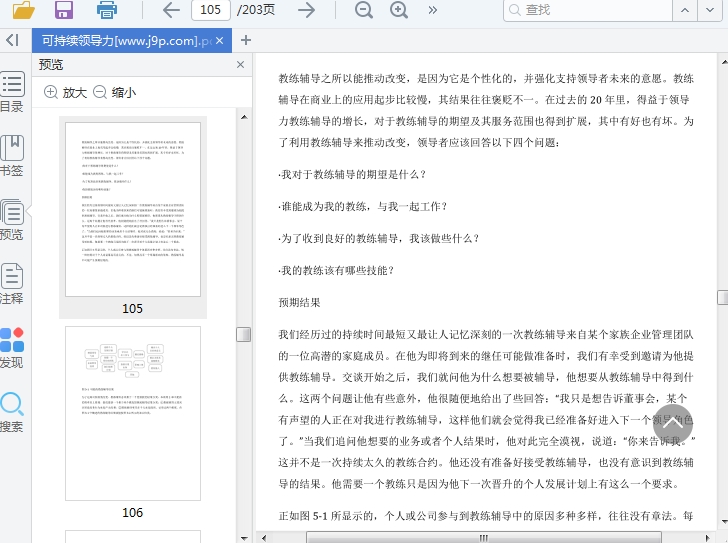Click the thumbnail panel scroll-up arrow
Image resolution: width=728 pixels, height=543 pixels.
(x=244, y=117)
